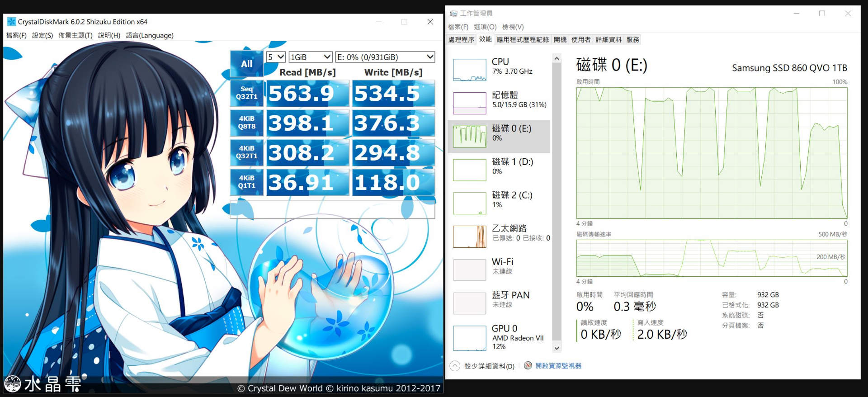Open the 語言(Language) menu

click(150, 35)
